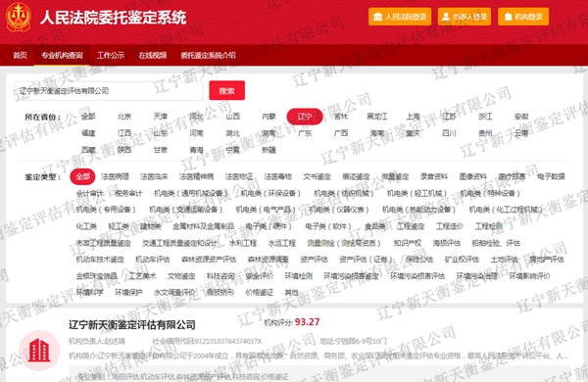Select 文书鉴定 type

pos(317,176)
